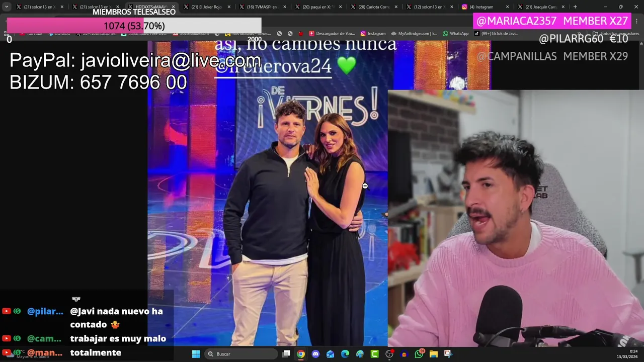Open WhatsApp from the taskbar

tap(419, 354)
